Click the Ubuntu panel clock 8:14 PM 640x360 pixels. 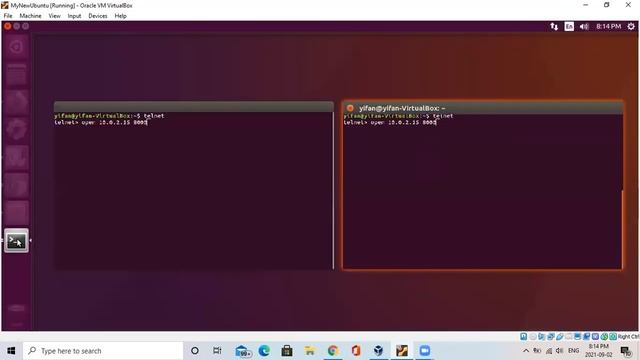pyautogui.click(x=608, y=27)
